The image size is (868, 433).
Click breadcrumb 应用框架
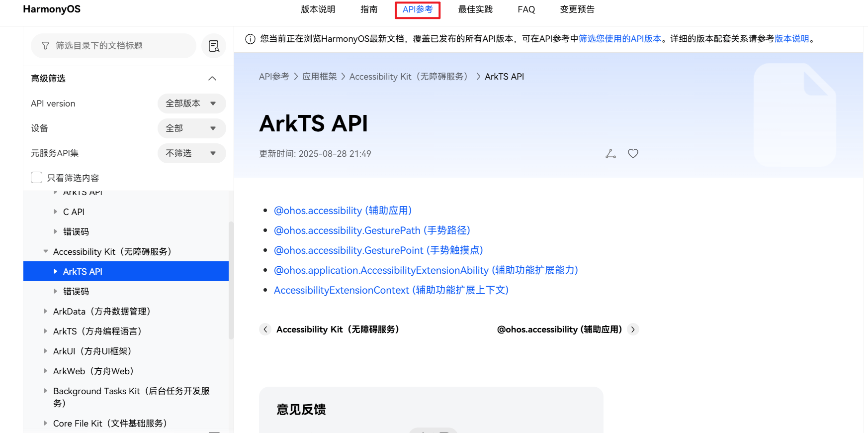pos(320,77)
